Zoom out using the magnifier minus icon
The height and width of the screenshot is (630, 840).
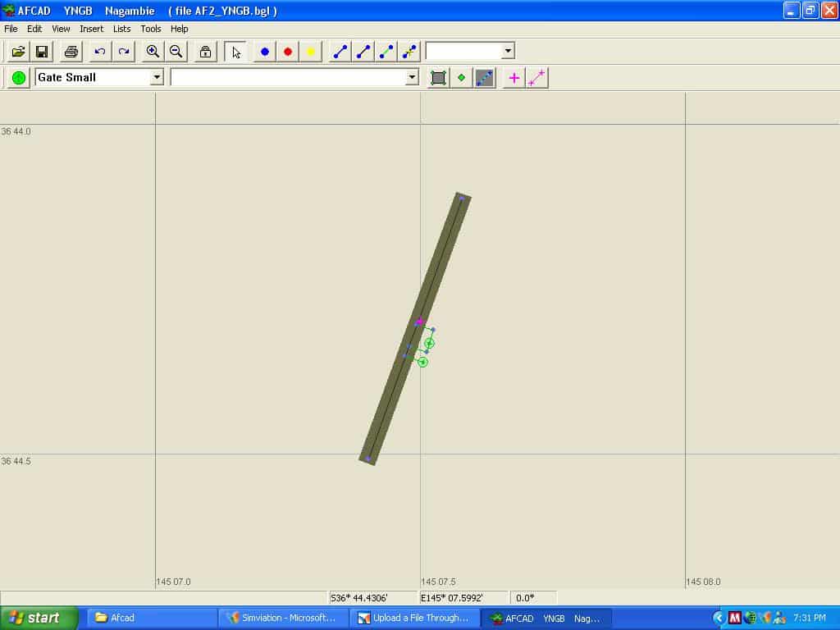[x=176, y=52]
